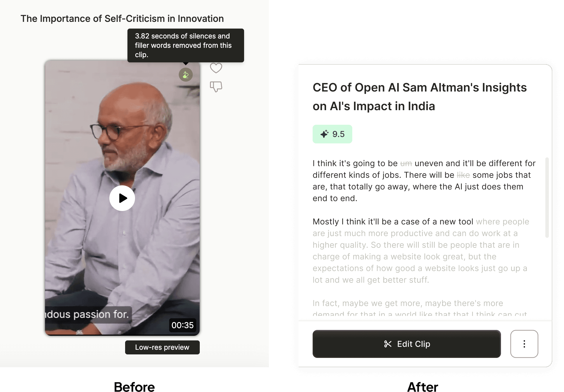Screen dimensions: 564x392
Task: Dislike the clip with the thumbs-down icon
Action: (216, 87)
